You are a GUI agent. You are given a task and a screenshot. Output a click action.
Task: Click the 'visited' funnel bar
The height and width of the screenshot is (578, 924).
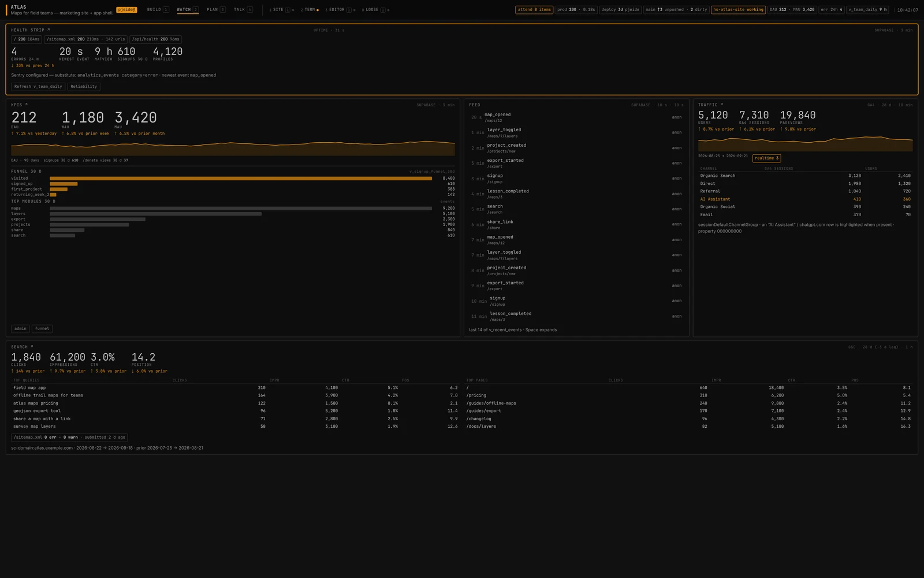tap(241, 179)
